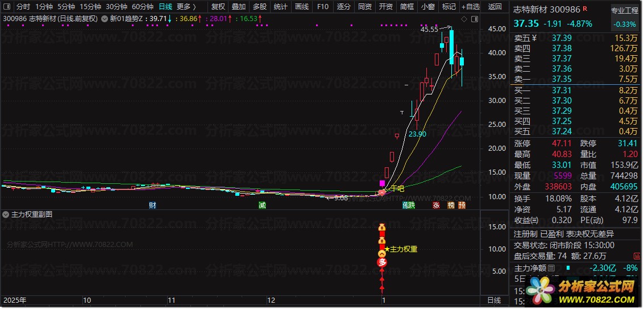
Task: Click the 日线 label at chart corner
Action: [x=494, y=300]
